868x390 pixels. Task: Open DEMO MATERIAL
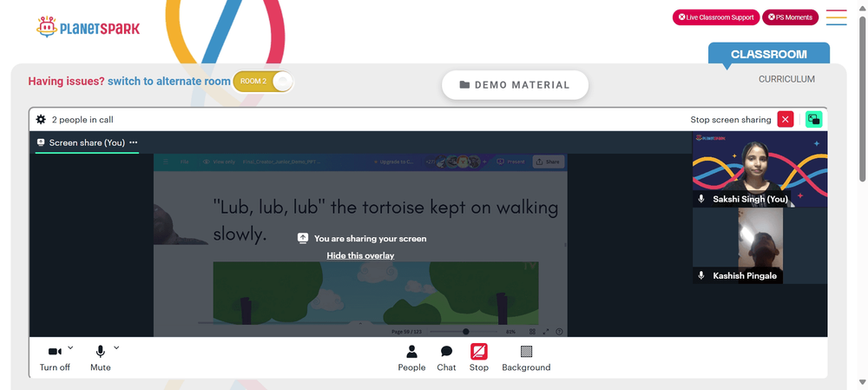pyautogui.click(x=515, y=85)
